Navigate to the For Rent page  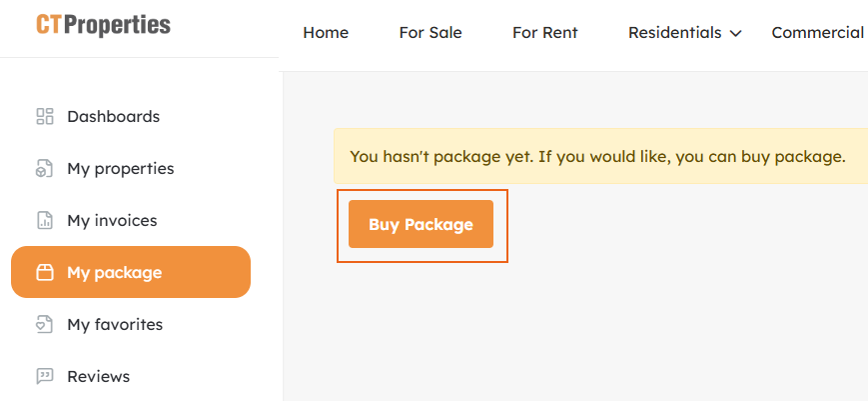(545, 33)
